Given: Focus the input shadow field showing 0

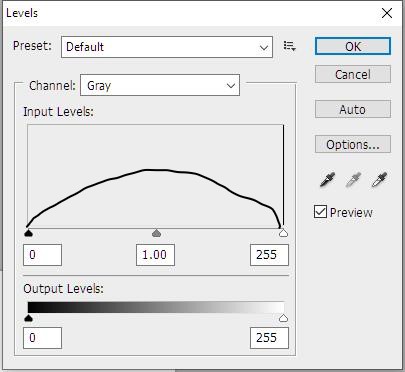Looking at the screenshot, I should pos(42,255).
